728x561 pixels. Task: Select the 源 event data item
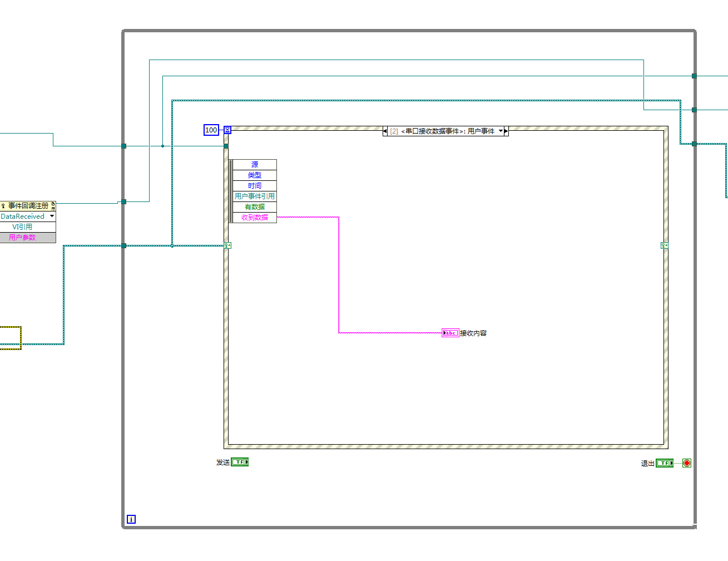pyautogui.click(x=255, y=165)
